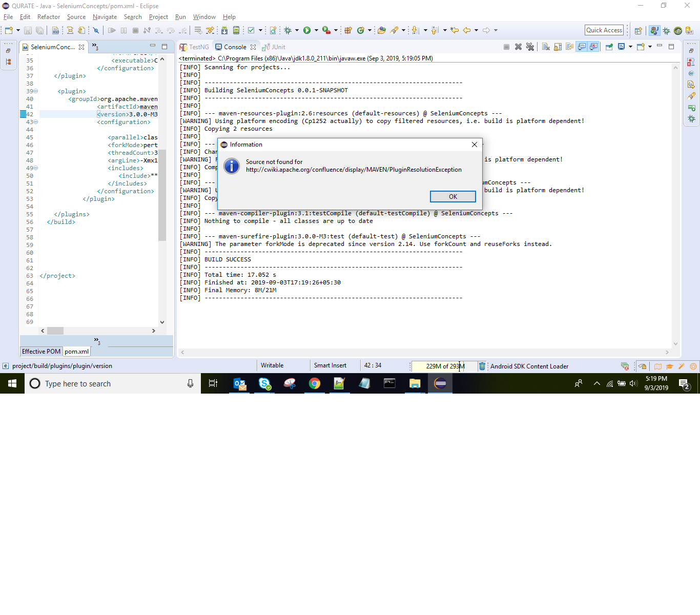The width and height of the screenshot is (700, 615).
Task: Toggle Word Wrap in Console
Action: [569, 47]
